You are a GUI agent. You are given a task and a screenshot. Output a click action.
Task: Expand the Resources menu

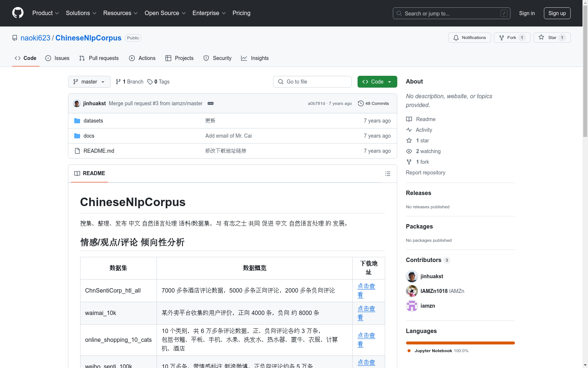tap(121, 13)
